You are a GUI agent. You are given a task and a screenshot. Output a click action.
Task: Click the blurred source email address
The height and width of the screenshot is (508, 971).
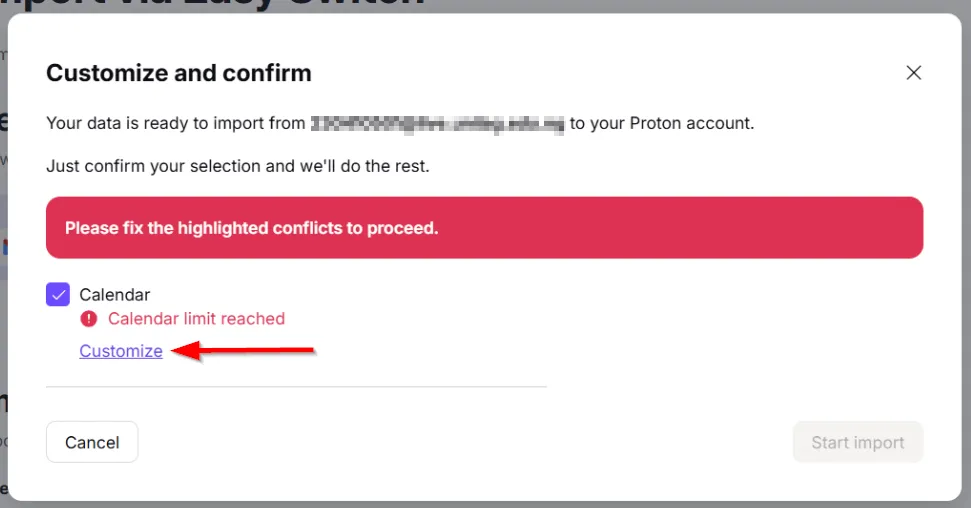(x=437, y=124)
